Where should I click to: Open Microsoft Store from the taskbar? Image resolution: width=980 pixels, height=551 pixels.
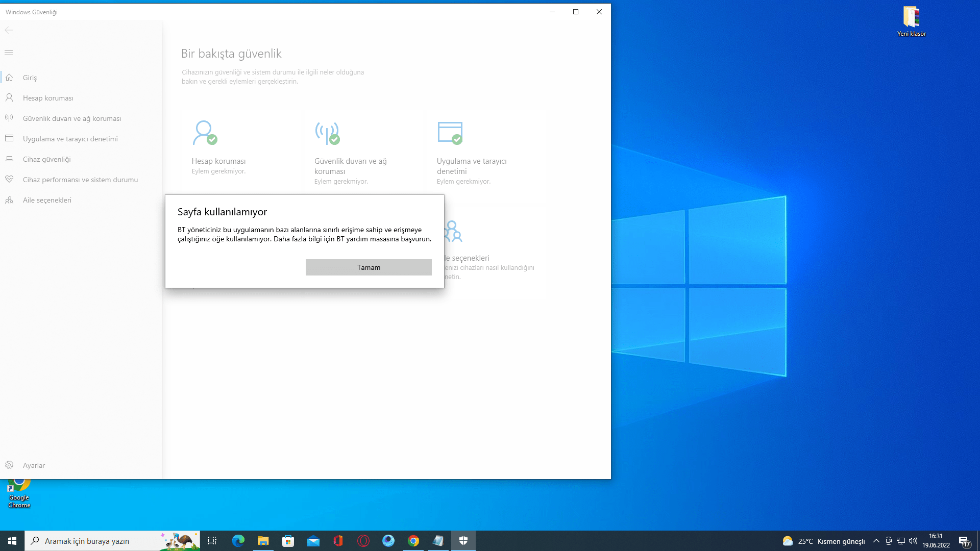pos(288,541)
